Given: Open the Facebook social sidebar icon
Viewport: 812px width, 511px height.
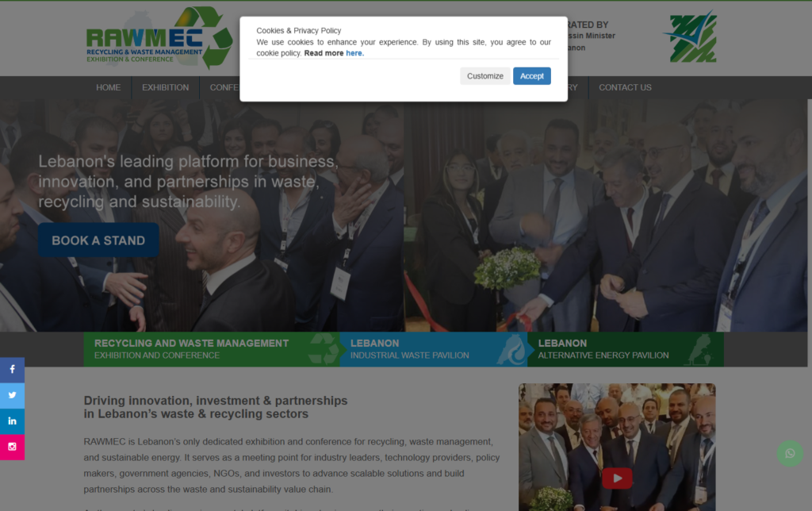Looking at the screenshot, I should (12, 370).
